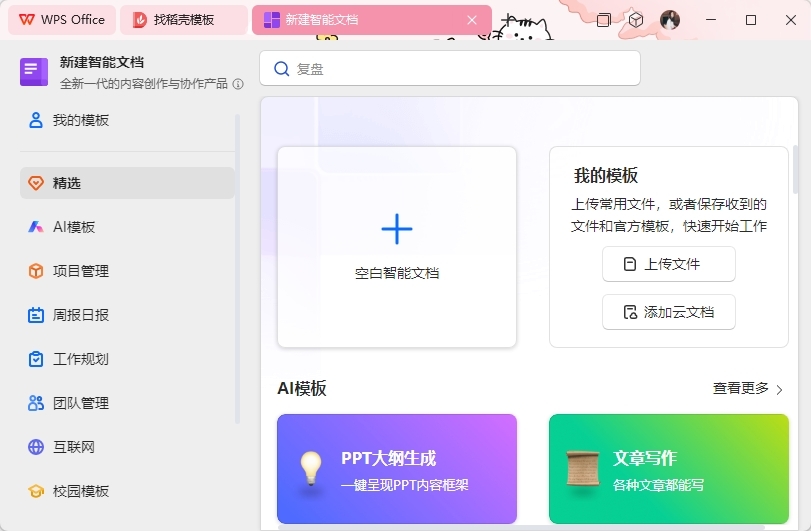The height and width of the screenshot is (531, 811).
Task: Click the file icon on 上传文件 button
Action: [x=629, y=264]
